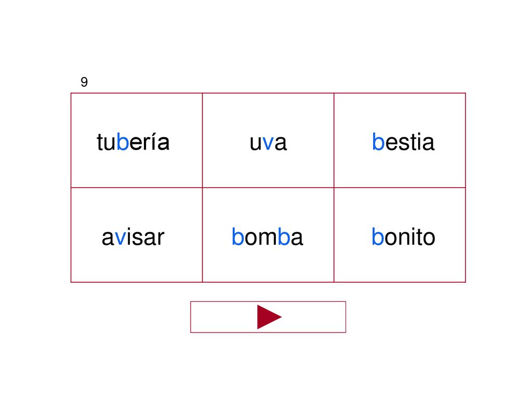The image size is (532, 399).
Task: Click the blue v in uva
Action: 268,143
